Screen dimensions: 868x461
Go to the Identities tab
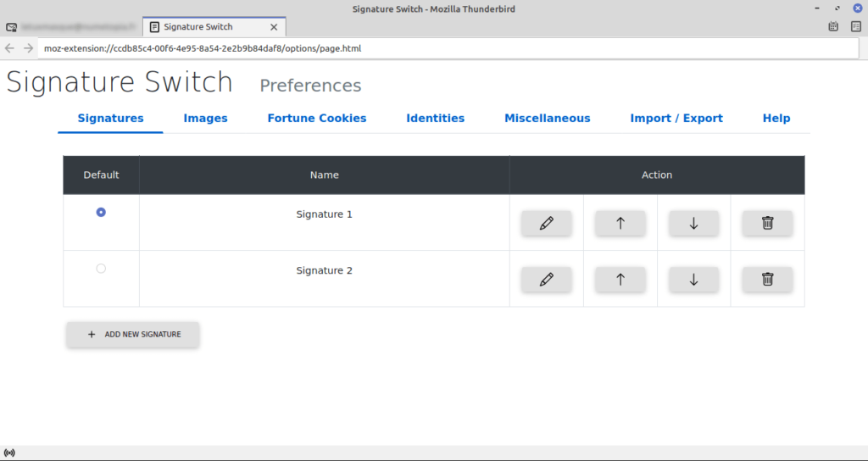(x=435, y=119)
